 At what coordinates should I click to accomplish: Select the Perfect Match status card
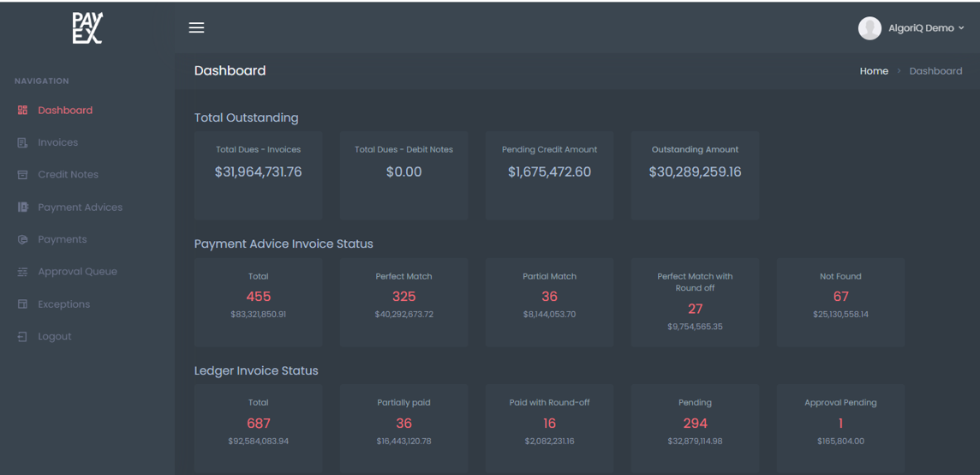(x=403, y=302)
